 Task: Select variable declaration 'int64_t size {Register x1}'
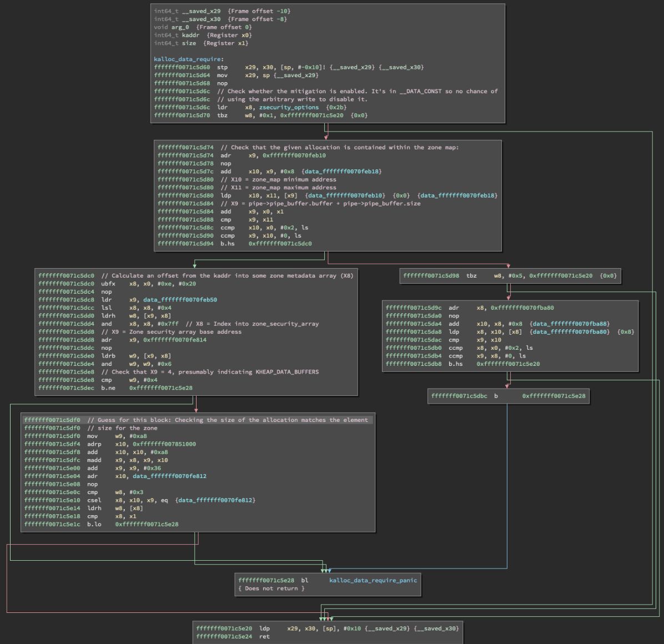(201, 43)
